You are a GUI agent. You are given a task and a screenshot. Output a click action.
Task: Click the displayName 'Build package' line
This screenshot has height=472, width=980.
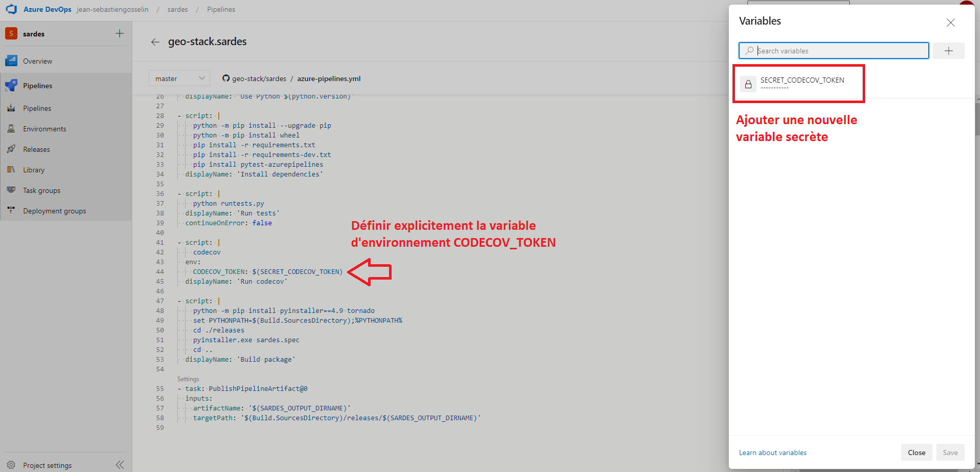tap(240, 360)
